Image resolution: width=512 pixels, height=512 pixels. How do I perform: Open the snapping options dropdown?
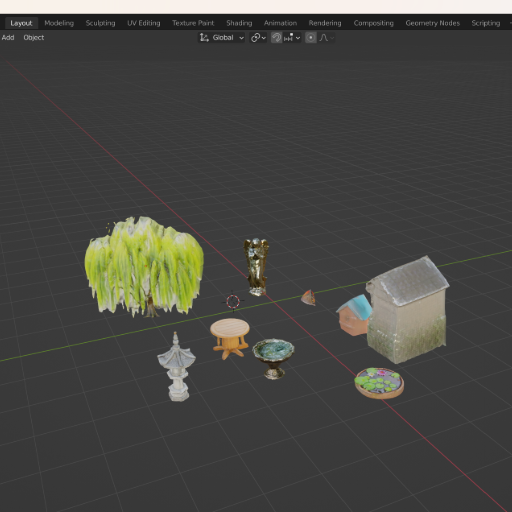point(292,38)
